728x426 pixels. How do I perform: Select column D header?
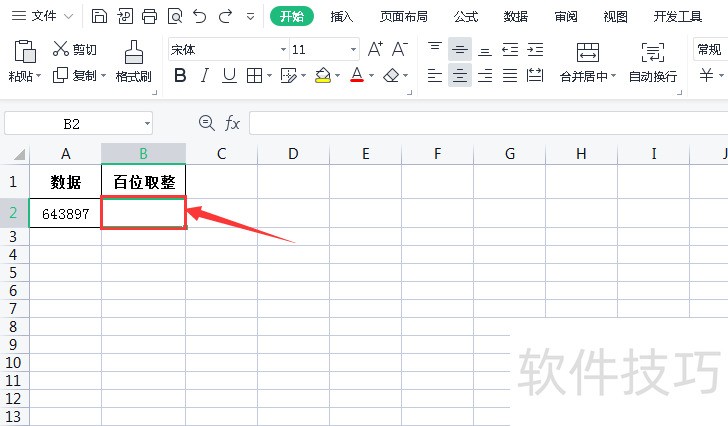[x=293, y=154]
